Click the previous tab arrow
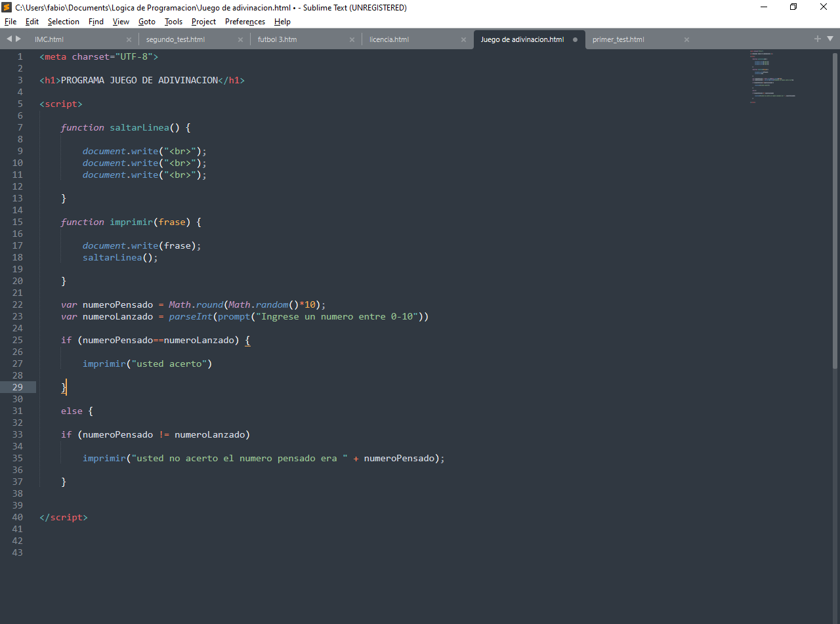 [9, 39]
